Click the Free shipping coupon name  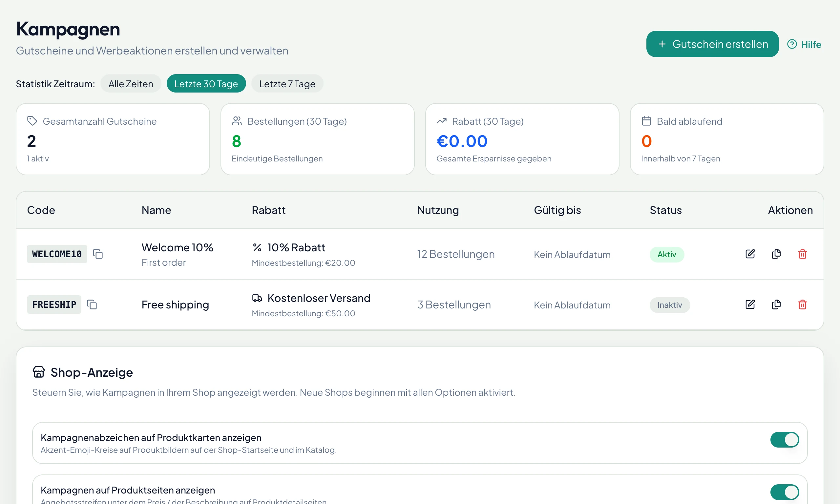point(175,304)
